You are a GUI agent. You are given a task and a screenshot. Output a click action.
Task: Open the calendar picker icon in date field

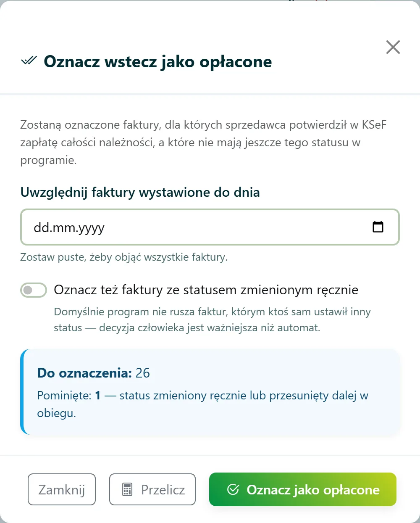coord(378,227)
